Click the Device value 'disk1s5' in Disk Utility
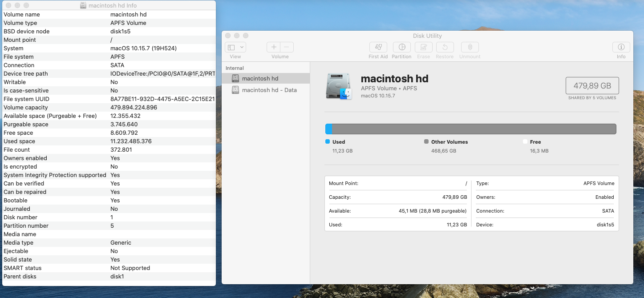Viewport: 644px width, 298px height. pos(605,225)
